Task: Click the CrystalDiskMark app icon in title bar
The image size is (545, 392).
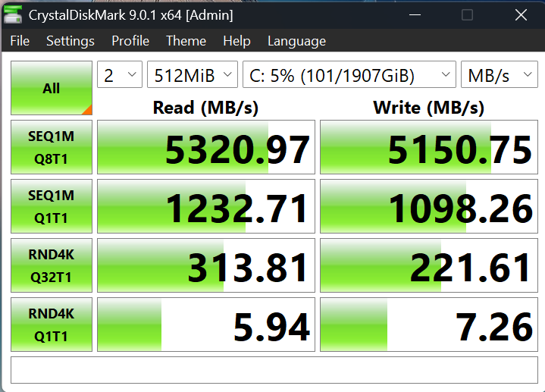Action: [x=13, y=14]
